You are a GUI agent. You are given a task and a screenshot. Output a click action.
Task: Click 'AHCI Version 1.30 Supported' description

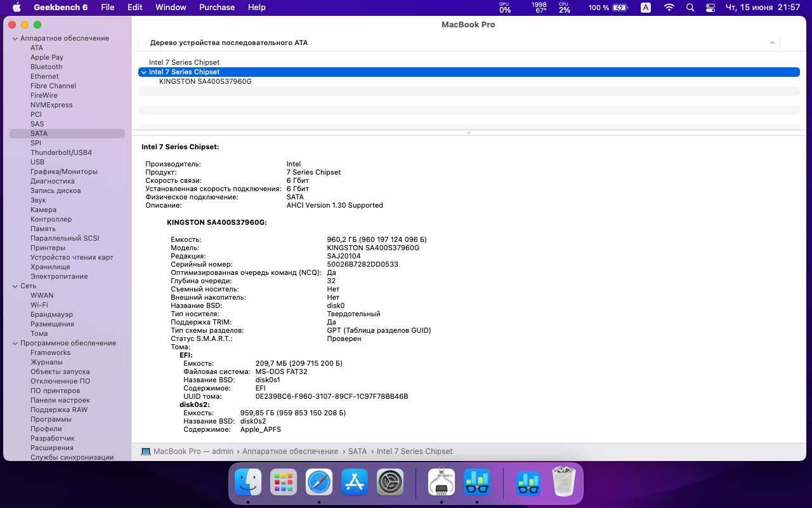tap(335, 205)
